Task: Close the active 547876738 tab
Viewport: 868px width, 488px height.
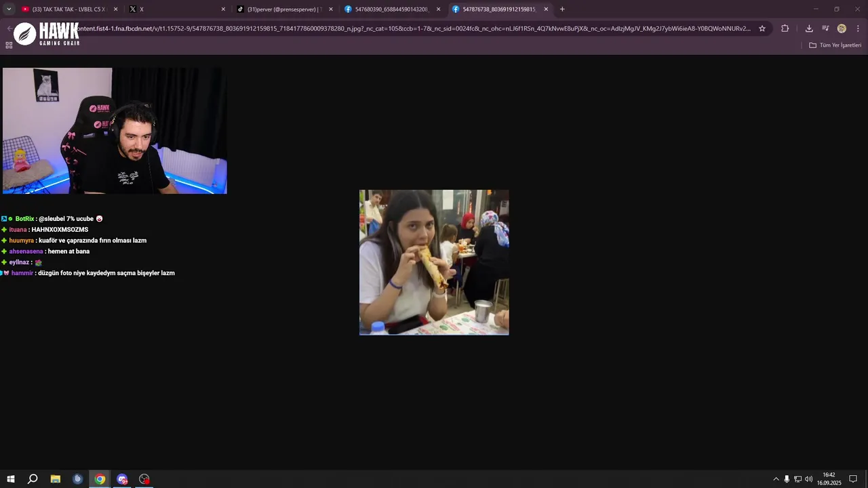Action: [x=546, y=9]
